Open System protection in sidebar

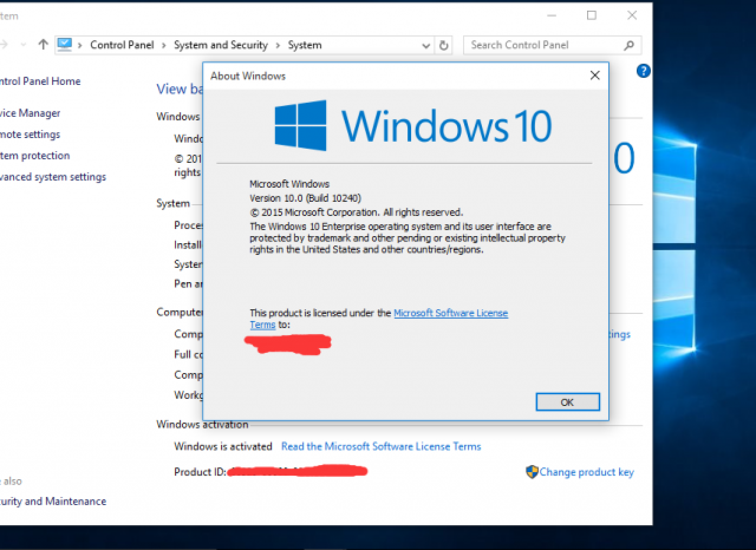click(x=34, y=156)
